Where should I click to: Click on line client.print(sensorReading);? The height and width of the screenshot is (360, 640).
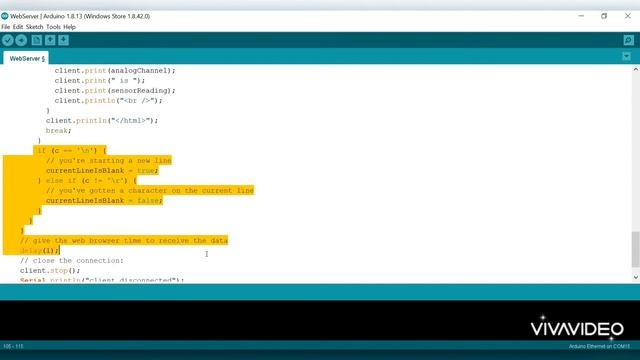coord(115,91)
